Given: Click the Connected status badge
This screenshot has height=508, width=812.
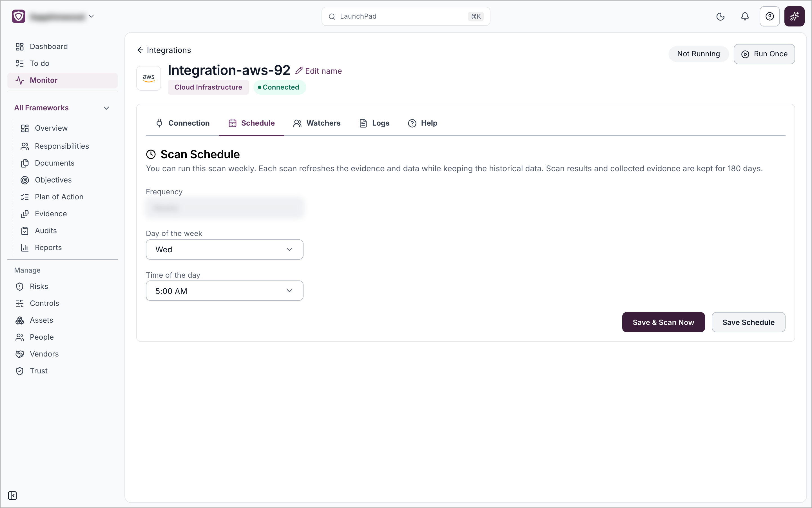Looking at the screenshot, I should [x=280, y=87].
